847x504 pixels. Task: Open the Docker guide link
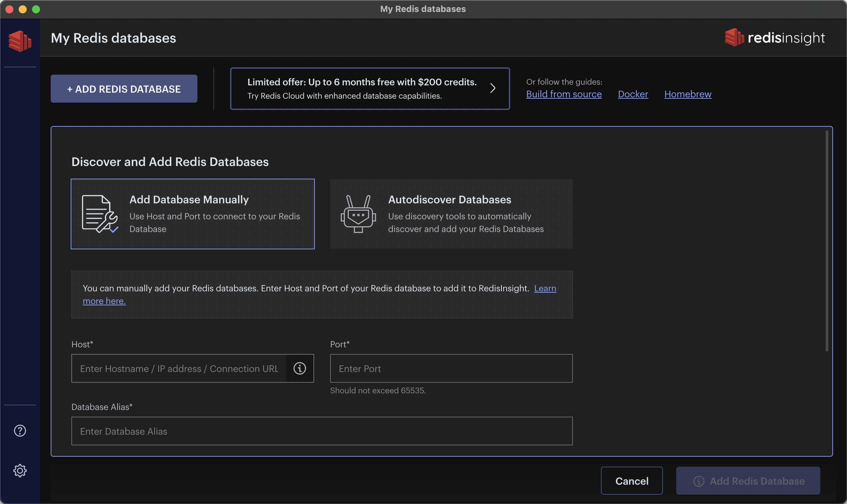(x=633, y=94)
